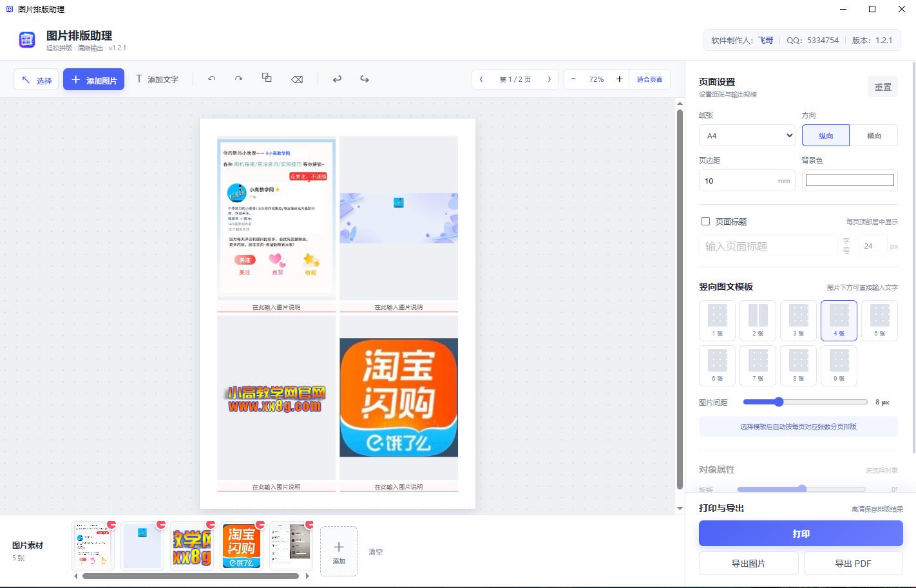Click the 第 1 / 2 页 page indicator
The height and width of the screenshot is (588, 916).
point(515,79)
